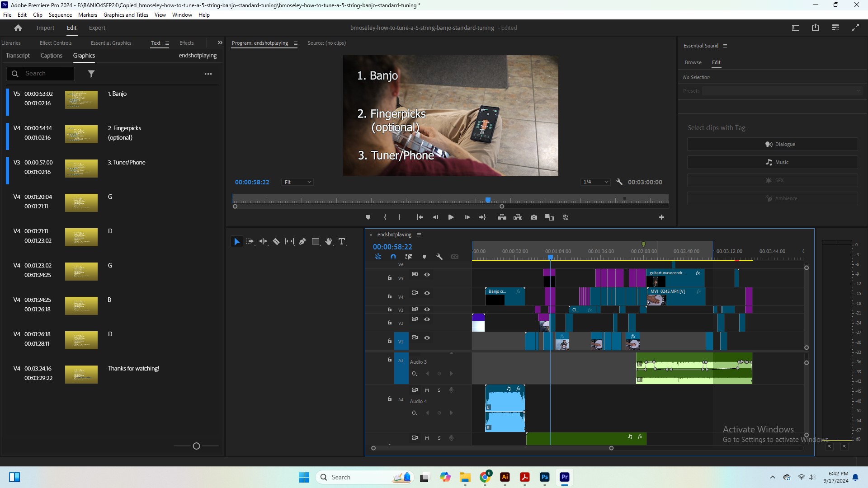Select the Graphics tab in left panel

[x=84, y=55]
